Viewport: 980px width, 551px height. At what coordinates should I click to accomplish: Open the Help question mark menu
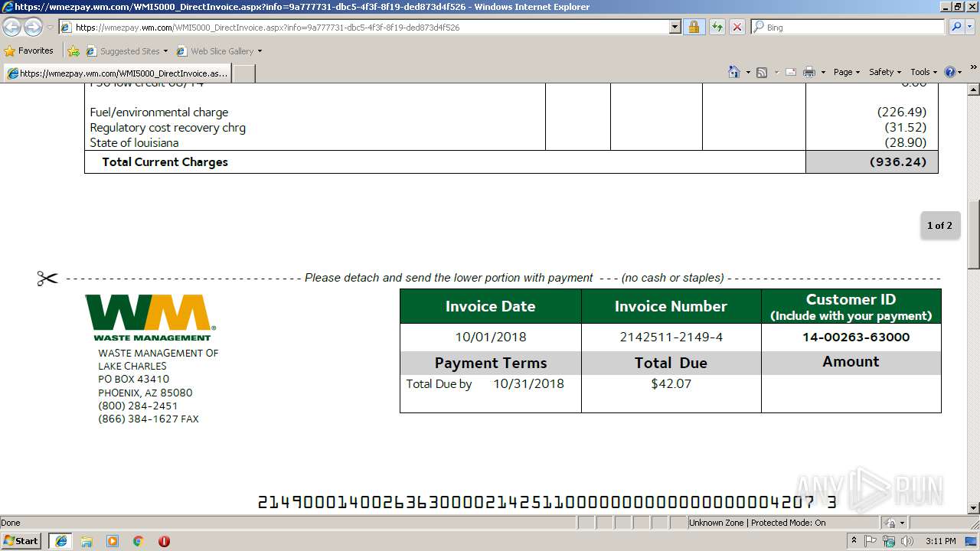[x=952, y=72]
